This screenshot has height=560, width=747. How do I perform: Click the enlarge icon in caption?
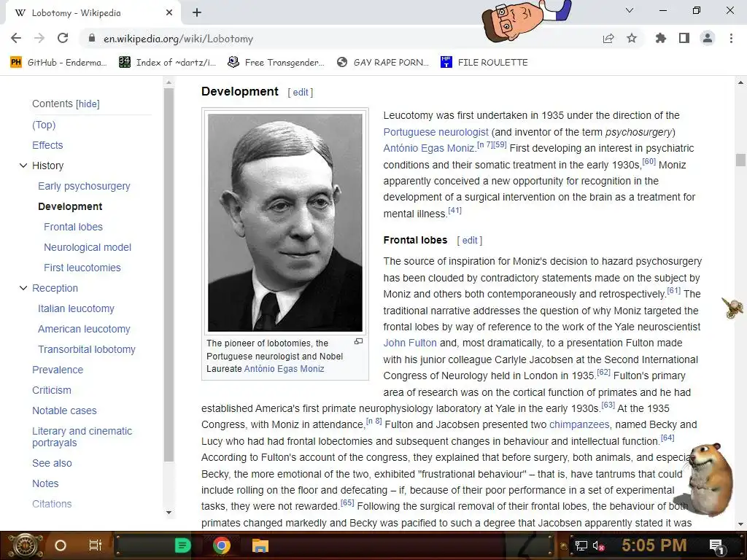359,341
